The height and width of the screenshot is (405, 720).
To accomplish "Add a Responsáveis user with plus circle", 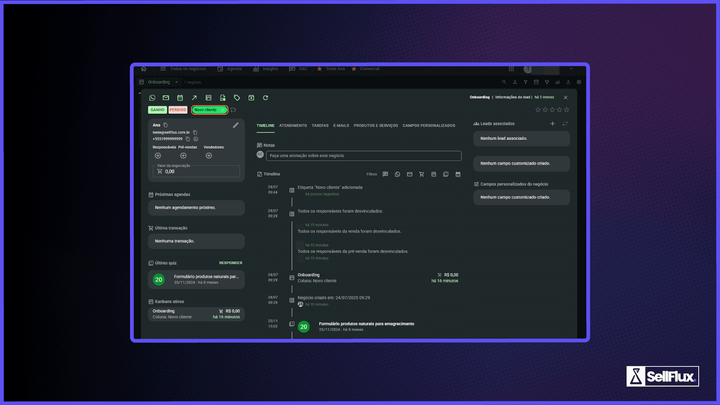I will click(158, 156).
